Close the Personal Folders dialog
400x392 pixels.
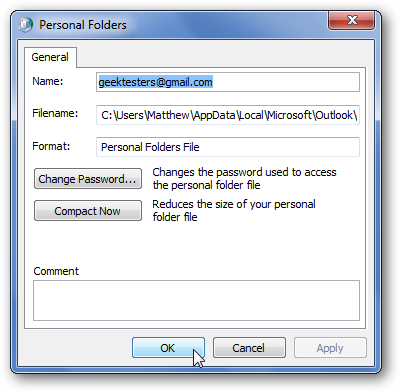[352, 20]
